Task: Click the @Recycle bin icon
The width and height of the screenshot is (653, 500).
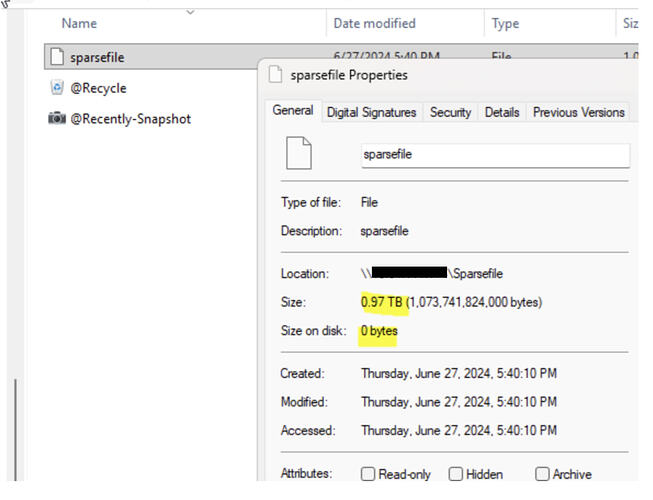Action: click(57, 88)
